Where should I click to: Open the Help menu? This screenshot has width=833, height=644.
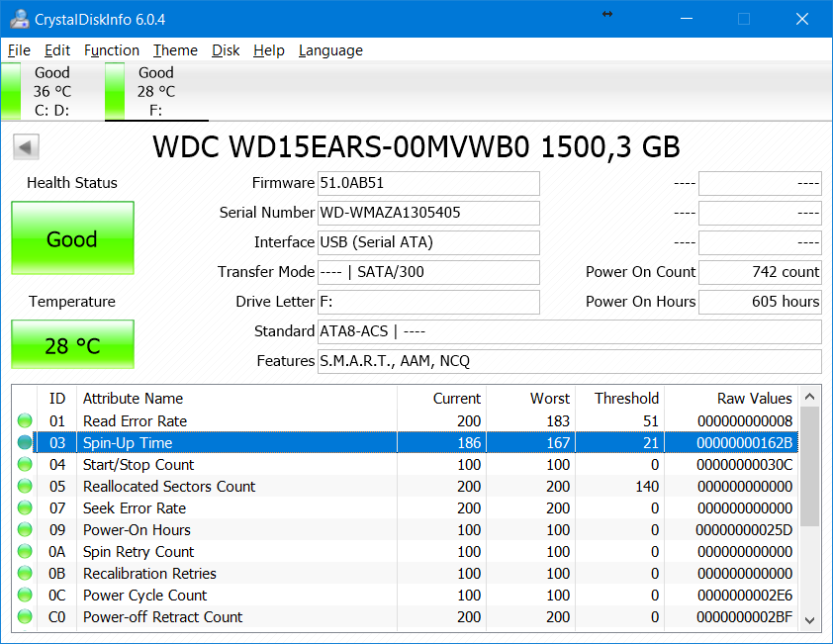pyautogui.click(x=269, y=50)
